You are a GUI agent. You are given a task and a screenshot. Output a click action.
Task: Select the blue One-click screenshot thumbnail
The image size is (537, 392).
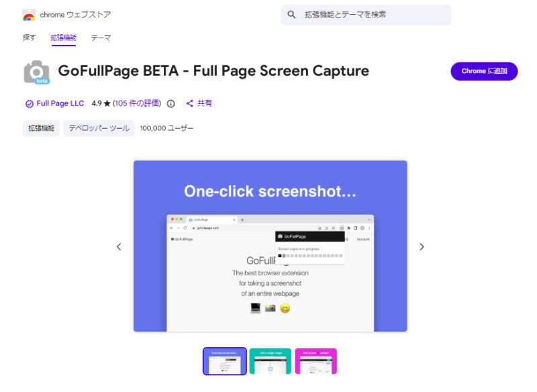(225, 361)
